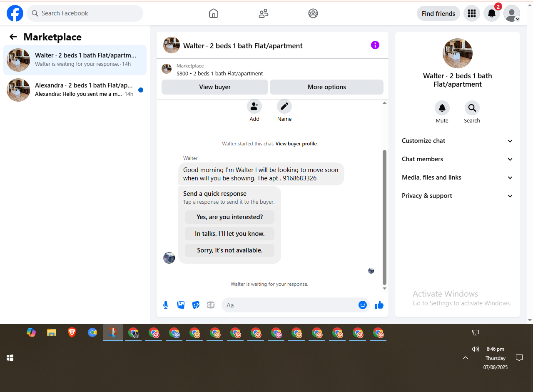The height and width of the screenshot is (392, 533).
Task: Click the Windows Start button
Action: coord(10,358)
